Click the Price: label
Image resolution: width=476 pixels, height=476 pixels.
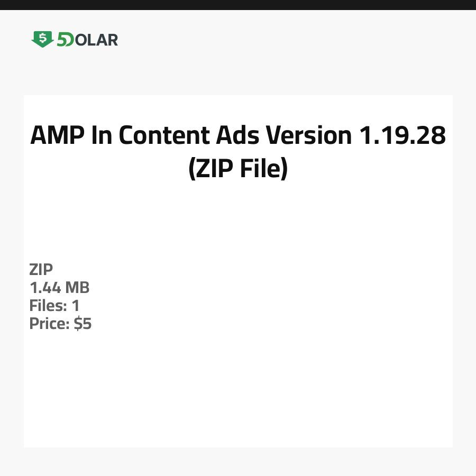[50, 324]
